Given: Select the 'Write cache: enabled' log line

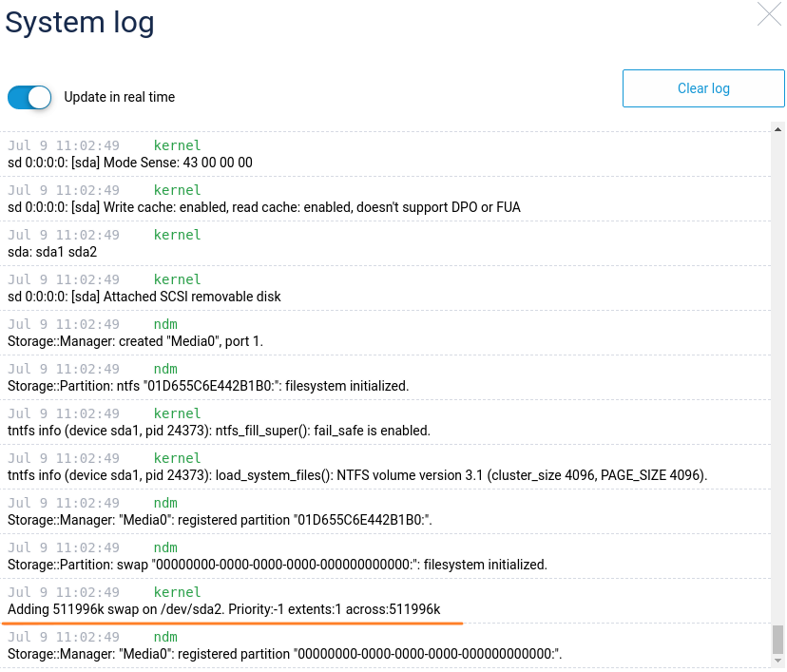Looking at the screenshot, I should coord(264,207).
